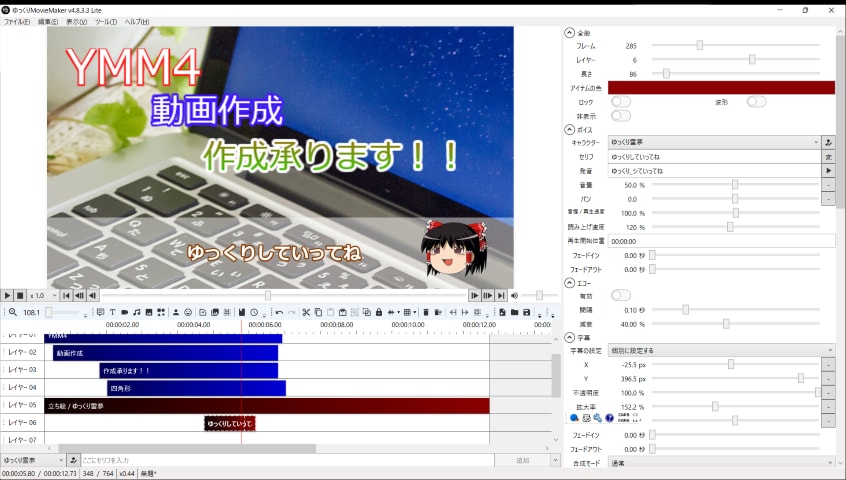Open the ファイル menu
Screen dimensions: 846x480
tap(17, 22)
